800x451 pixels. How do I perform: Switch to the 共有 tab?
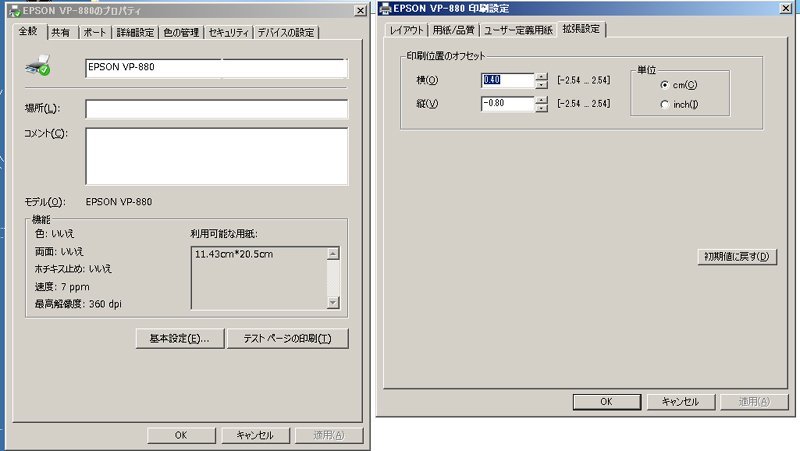coord(61,32)
